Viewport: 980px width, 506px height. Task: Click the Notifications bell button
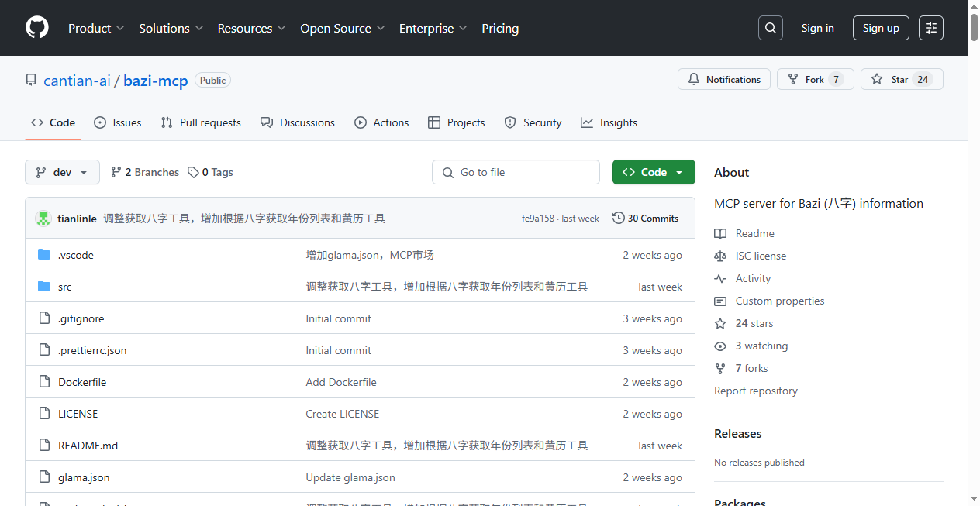[724, 79]
